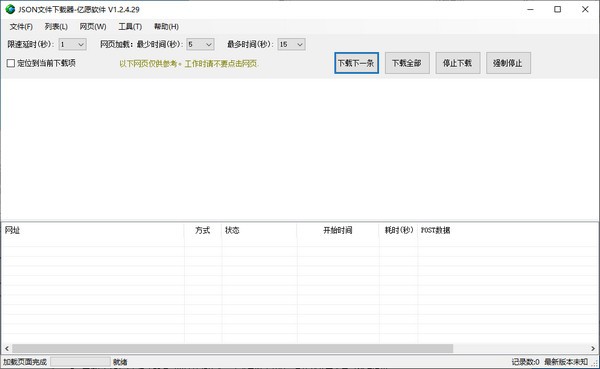The width and height of the screenshot is (600, 369).
Task: Expand the 最少时间(秒) dropdown
Action: [201, 44]
